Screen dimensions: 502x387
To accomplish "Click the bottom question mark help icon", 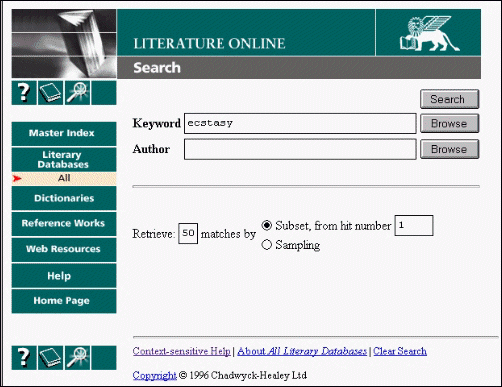I will [x=24, y=358].
